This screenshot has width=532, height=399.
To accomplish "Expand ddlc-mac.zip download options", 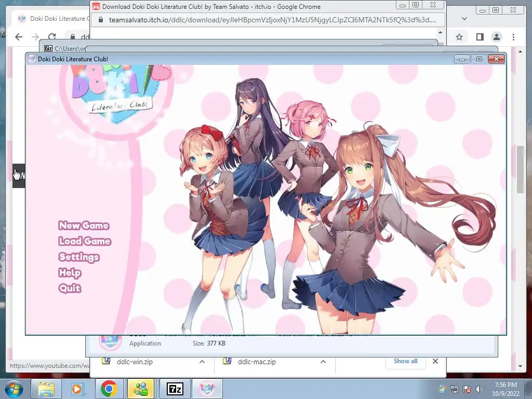I will coord(323,362).
